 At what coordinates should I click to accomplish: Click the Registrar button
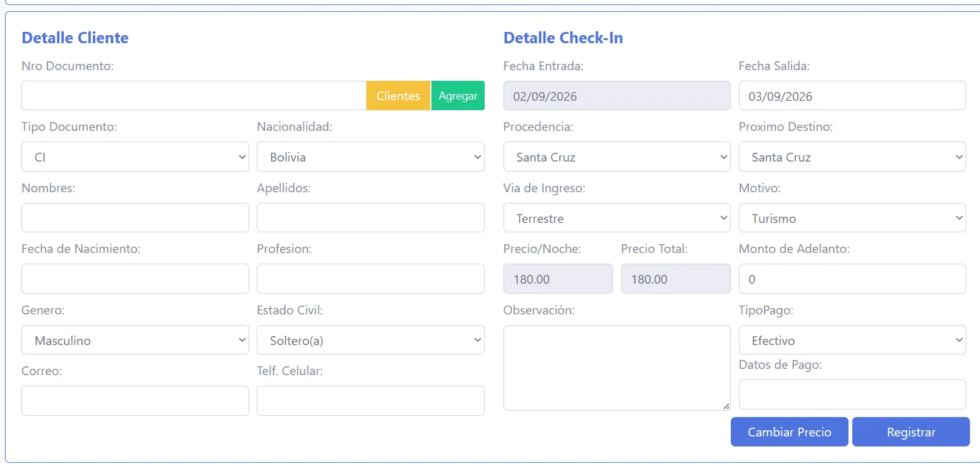[911, 432]
